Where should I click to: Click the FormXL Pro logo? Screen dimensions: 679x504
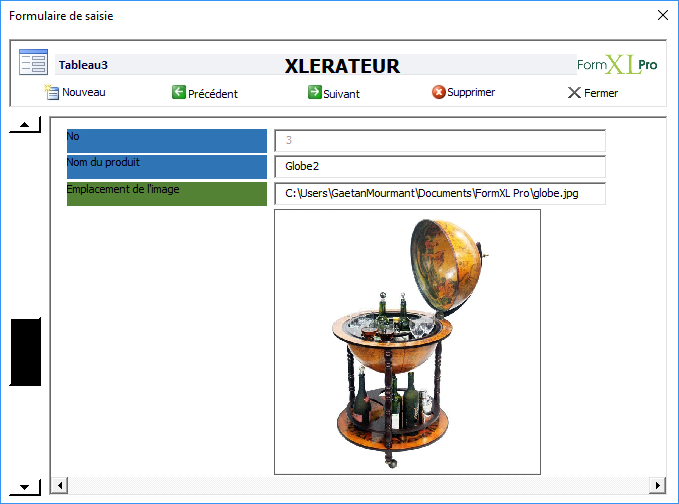(x=617, y=65)
